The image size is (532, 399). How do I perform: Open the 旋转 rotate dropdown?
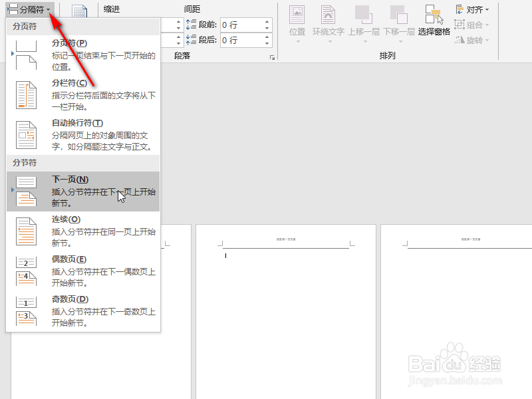coord(472,40)
